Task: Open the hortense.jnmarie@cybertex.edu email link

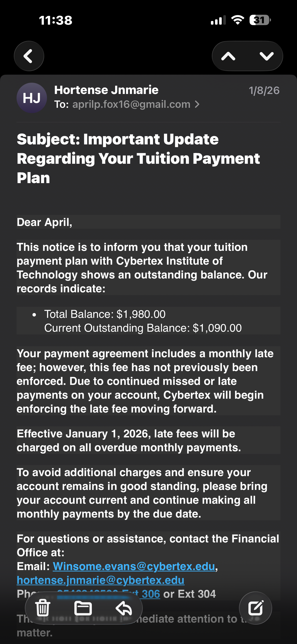Action: tap(101, 580)
